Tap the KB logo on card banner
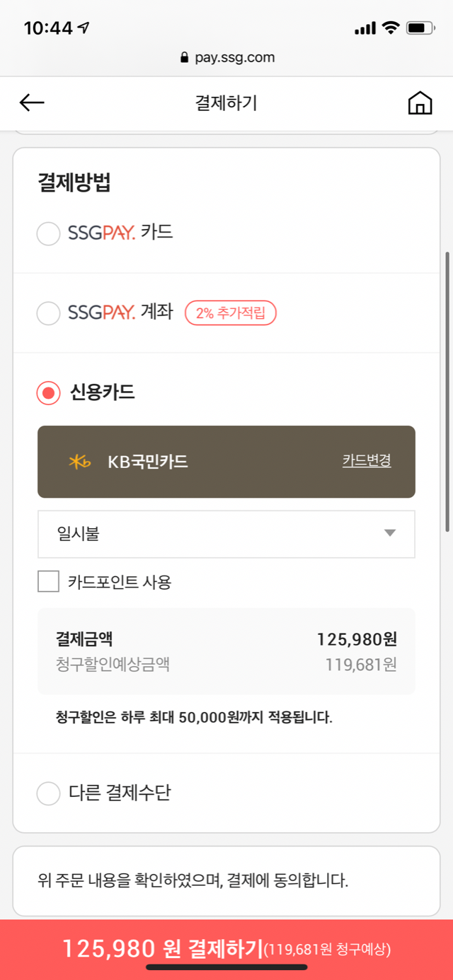Screen dimensions: 453x980 [79, 462]
